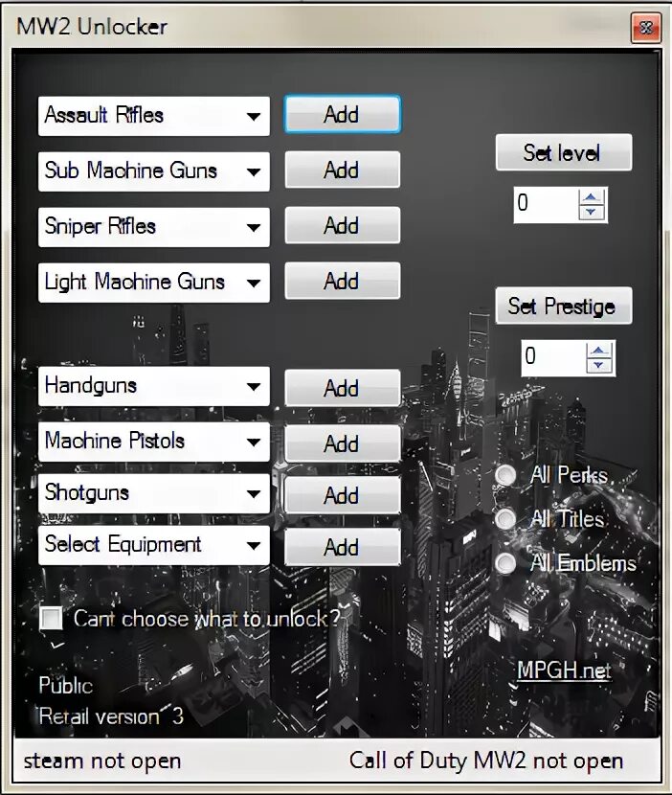Select the All Emblems radio button
Viewport: 672px width, 795px height.
click(x=505, y=563)
